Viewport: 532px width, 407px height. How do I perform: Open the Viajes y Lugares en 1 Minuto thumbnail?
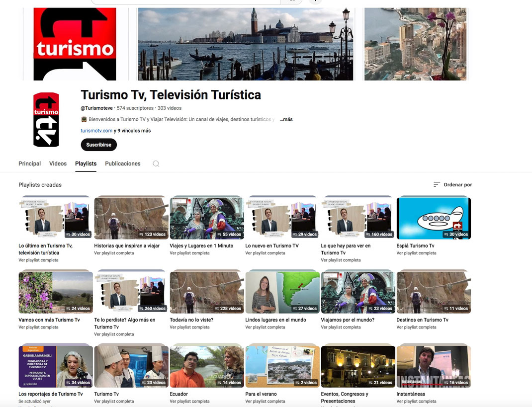pyautogui.click(x=206, y=217)
